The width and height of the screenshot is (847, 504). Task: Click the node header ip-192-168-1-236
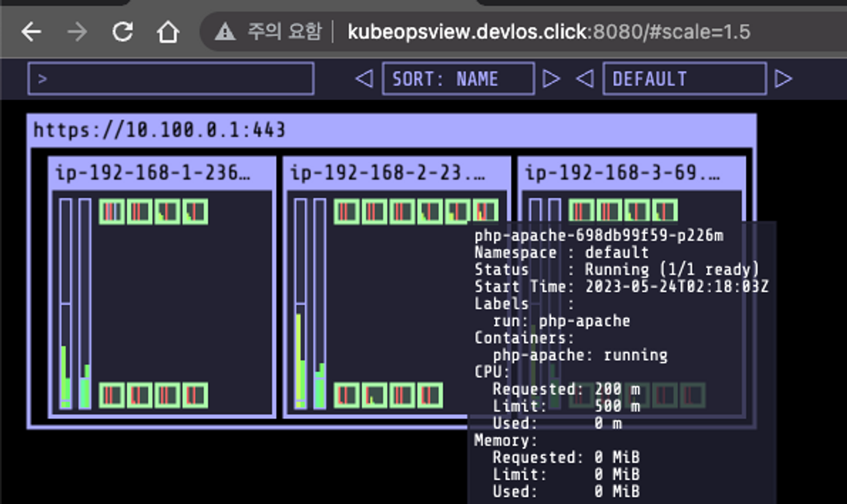pyautogui.click(x=152, y=173)
